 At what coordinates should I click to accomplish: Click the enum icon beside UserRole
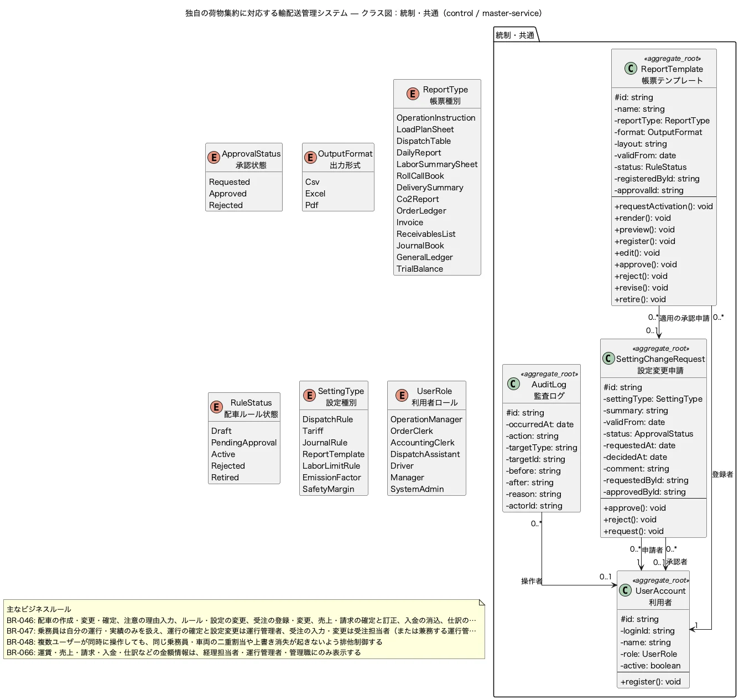tap(402, 395)
